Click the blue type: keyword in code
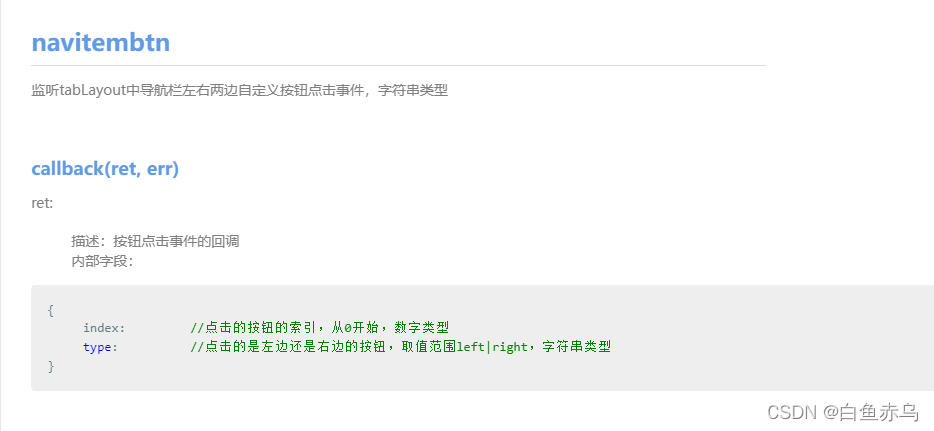The image size is (934, 431). pos(100,347)
